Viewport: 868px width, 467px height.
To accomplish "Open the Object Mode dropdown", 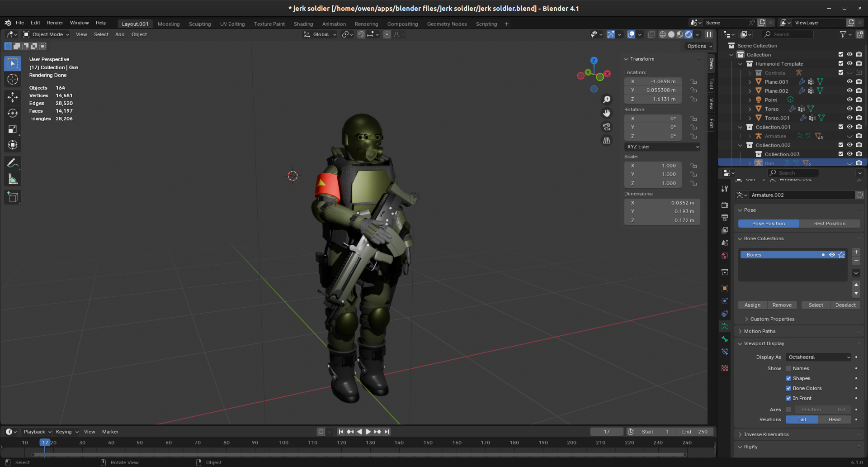I will coord(46,34).
